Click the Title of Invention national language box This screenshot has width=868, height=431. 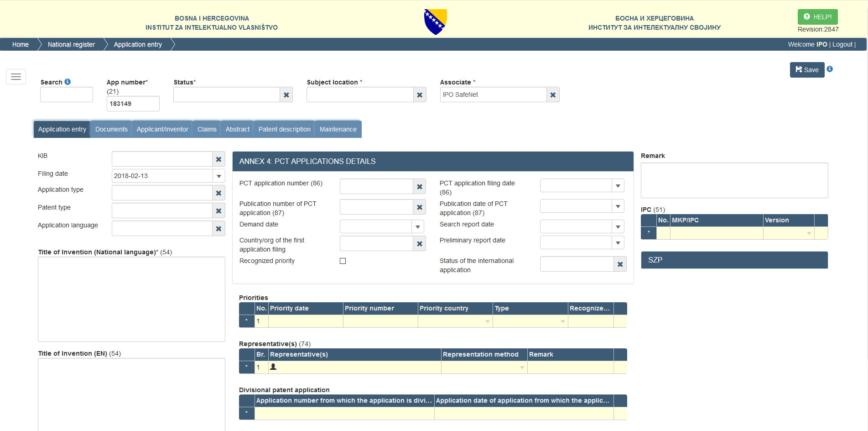tap(131, 300)
